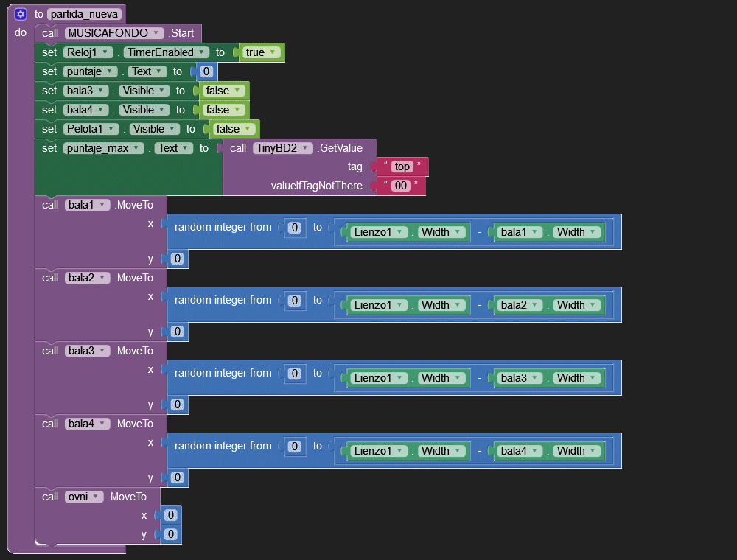Click the number 0 set for puntaje Text
The height and width of the screenshot is (560, 737).
coord(206,71)
